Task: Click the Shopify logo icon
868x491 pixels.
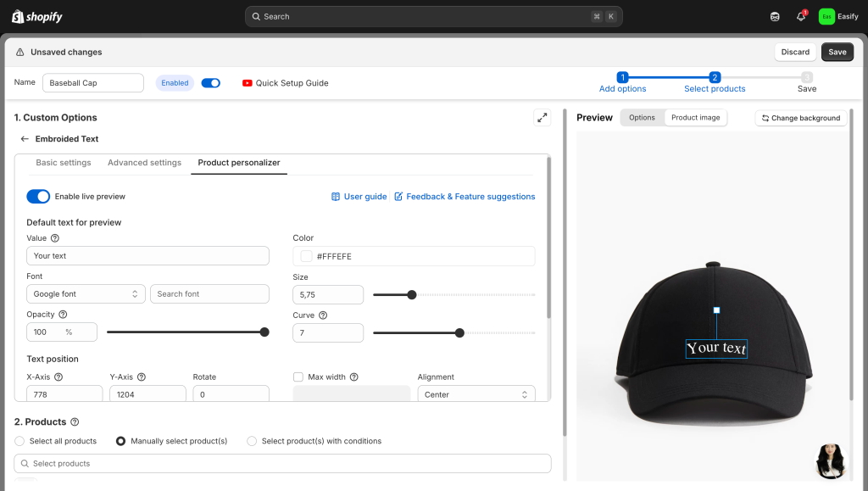Action: coord(18,16)
